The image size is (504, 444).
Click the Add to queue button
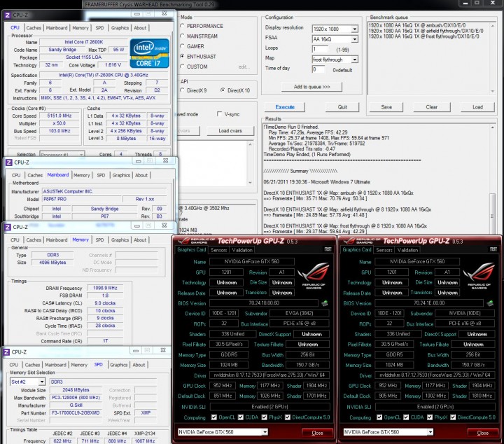pos(311,87)
